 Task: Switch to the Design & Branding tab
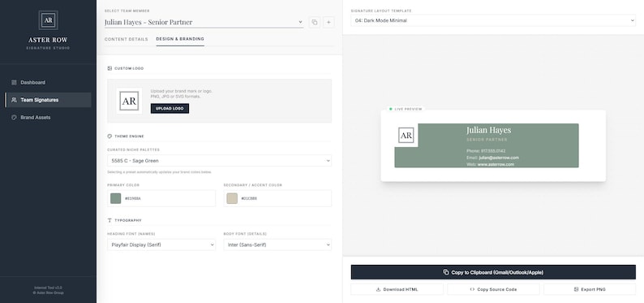pyautogui.click(x=180, y=39)
